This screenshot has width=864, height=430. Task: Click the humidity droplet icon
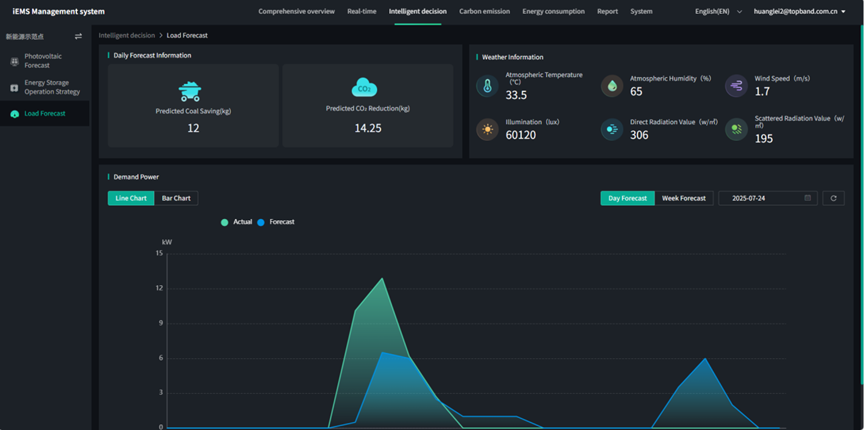[x=611, y=87]
